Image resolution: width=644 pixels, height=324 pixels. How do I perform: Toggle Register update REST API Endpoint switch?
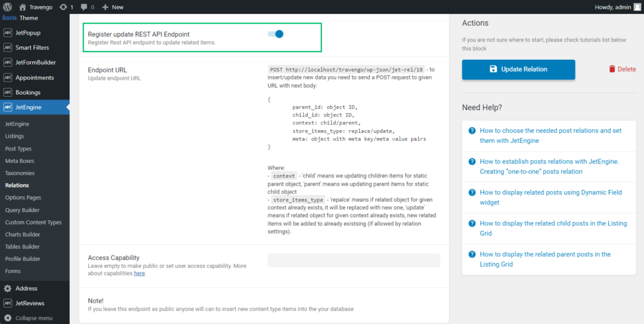point(275,34)
